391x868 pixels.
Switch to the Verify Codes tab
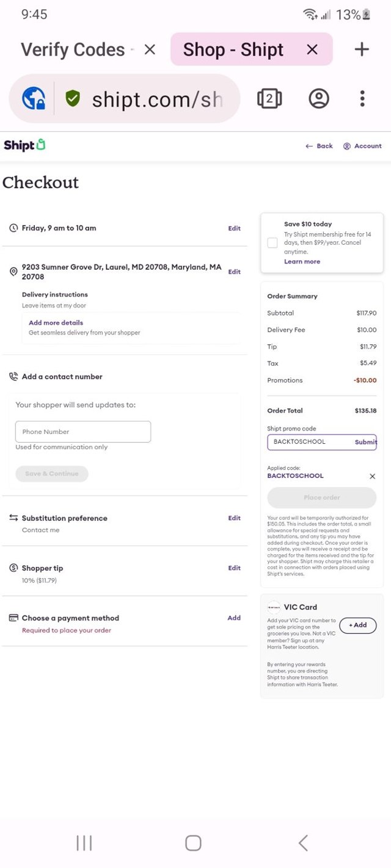pos(72,49)
